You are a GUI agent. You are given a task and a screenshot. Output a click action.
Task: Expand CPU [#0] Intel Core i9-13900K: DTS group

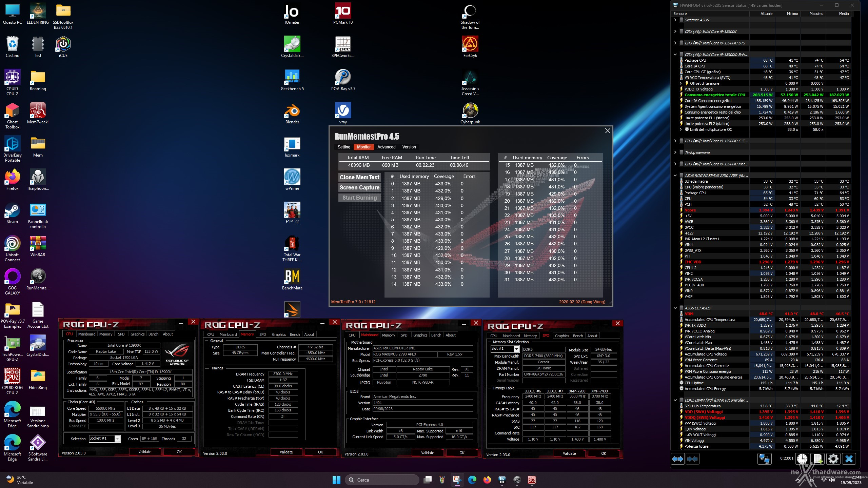coord(675,43)
